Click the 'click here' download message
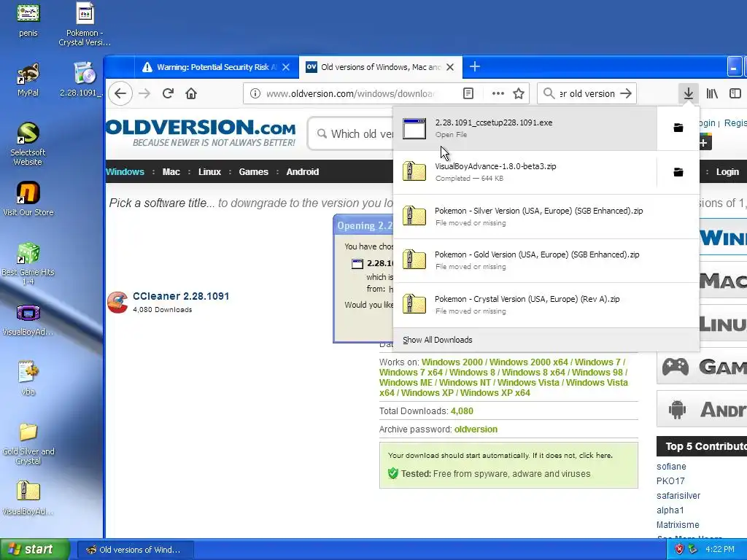The width and height of the screenshot is (747, 560). pos(595,455)
